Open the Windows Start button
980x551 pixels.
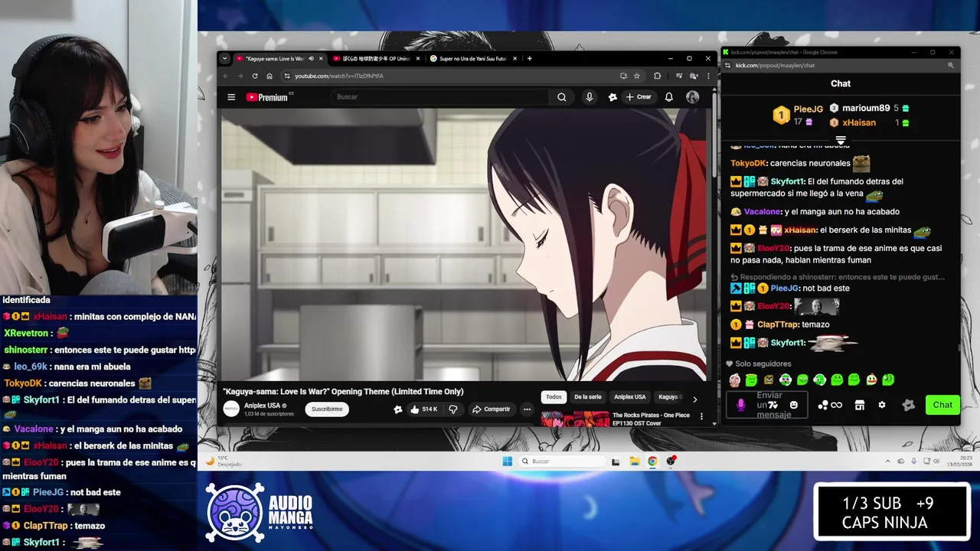[507, 461]
